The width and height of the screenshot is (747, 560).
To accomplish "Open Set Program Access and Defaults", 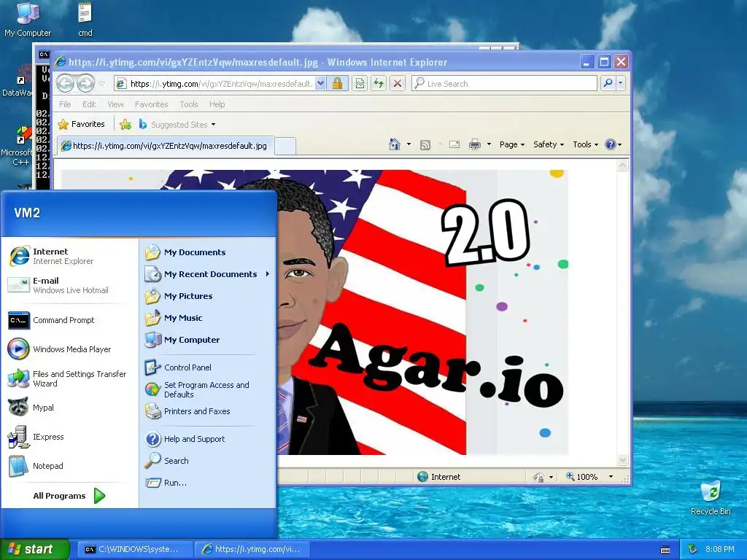I will [x=207, y=389].
